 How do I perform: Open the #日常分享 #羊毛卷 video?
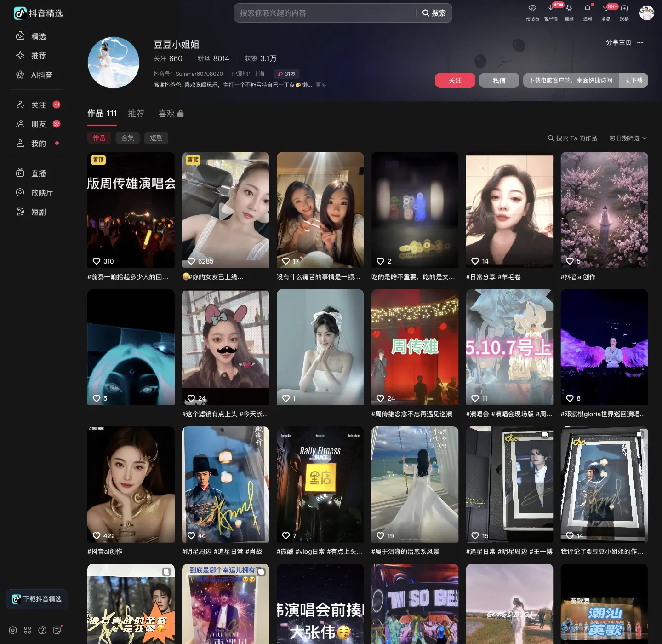point(510,210)
